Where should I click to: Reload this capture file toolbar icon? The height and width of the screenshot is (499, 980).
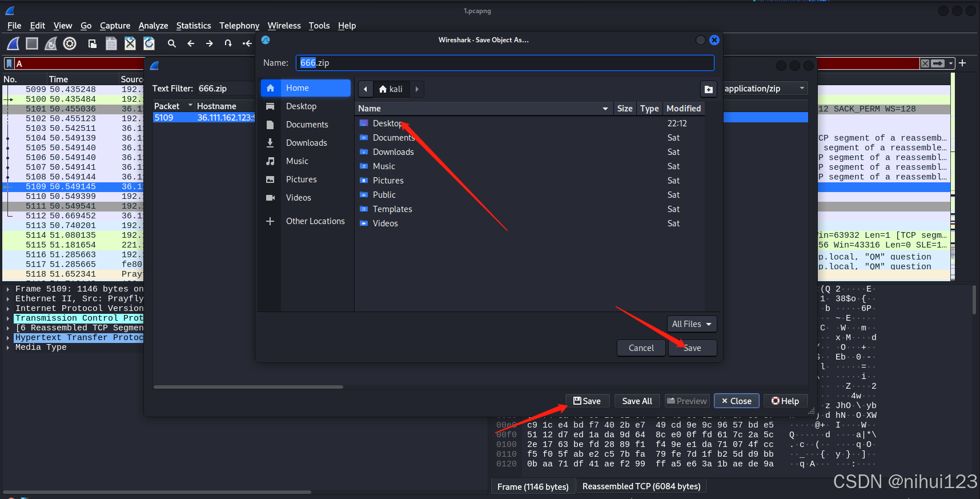click(149, 43)
